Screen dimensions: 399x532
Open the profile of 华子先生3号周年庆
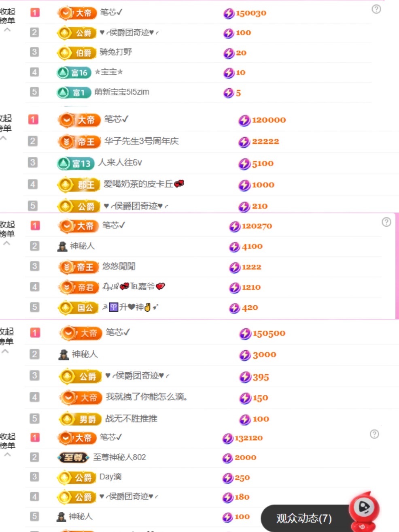click(x=141, y=141)
